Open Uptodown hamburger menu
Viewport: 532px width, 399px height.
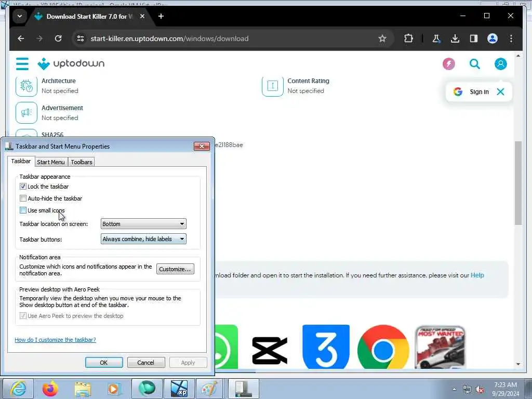pos(22,64)
